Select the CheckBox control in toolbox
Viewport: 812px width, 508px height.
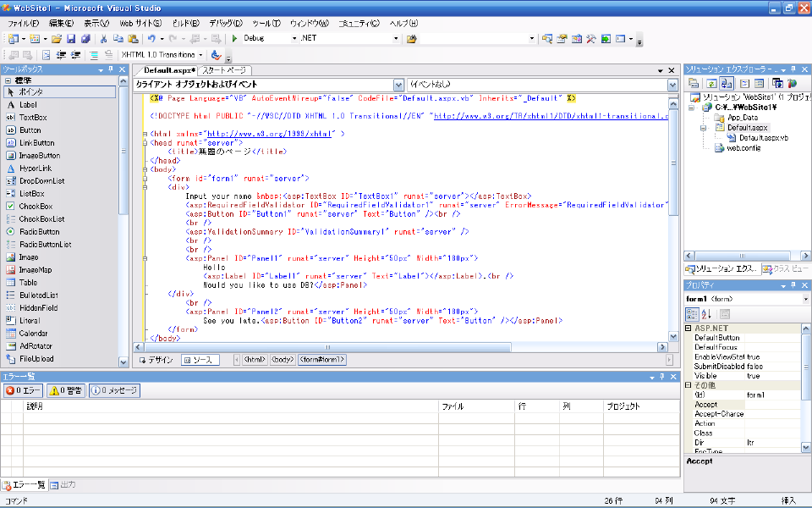point(36,207)
